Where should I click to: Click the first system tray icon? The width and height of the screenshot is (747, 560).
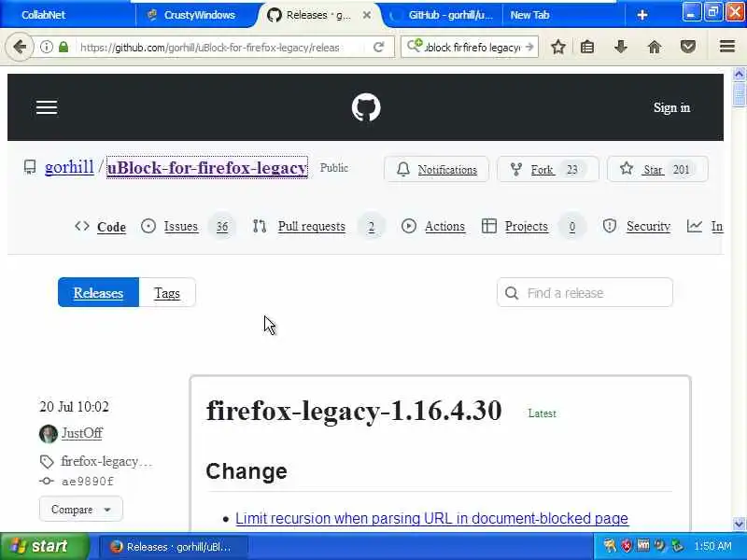pyautogui.click(x=610, y=546)
